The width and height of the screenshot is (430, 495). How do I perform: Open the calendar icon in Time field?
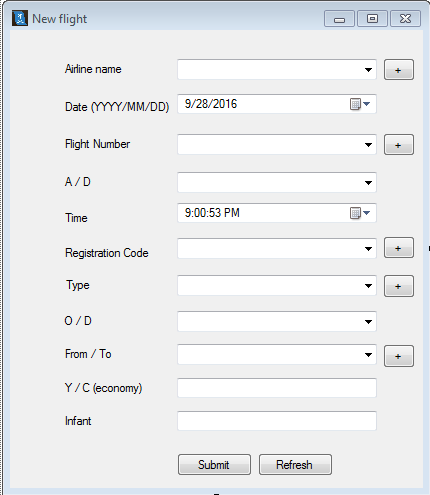360,213
